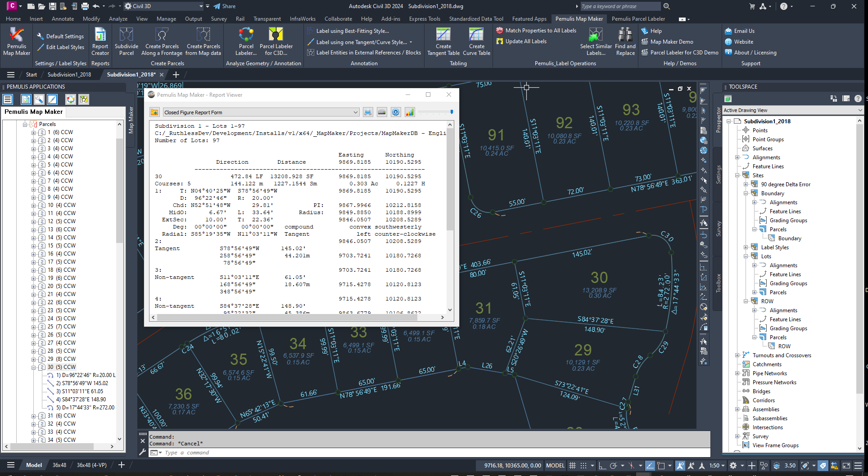Viewport: 868px width, 476px height.
Task: Open the Closed Figure Report Form dropdown
Action: click(355, 112)
